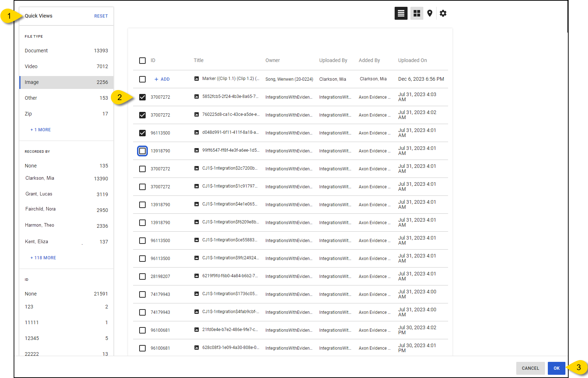Click image icon for 21fd0e4e file
Viewport: 588px width, 378px height.
pos(197,330)
